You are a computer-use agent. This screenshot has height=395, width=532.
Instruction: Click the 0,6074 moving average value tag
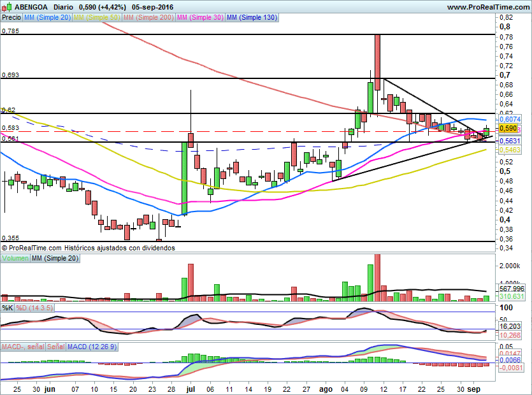(x=510, y=119)
